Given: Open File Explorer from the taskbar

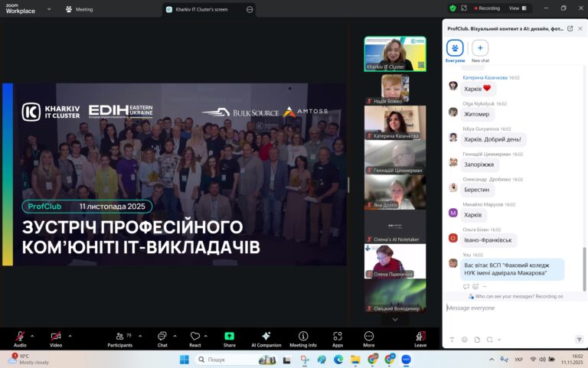Looking at the screenshot, I should [x=355, y=360].
